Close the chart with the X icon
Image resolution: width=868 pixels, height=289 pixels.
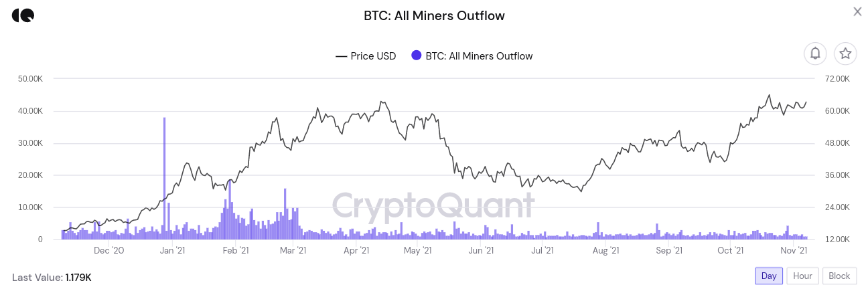[x=857, y=11]
